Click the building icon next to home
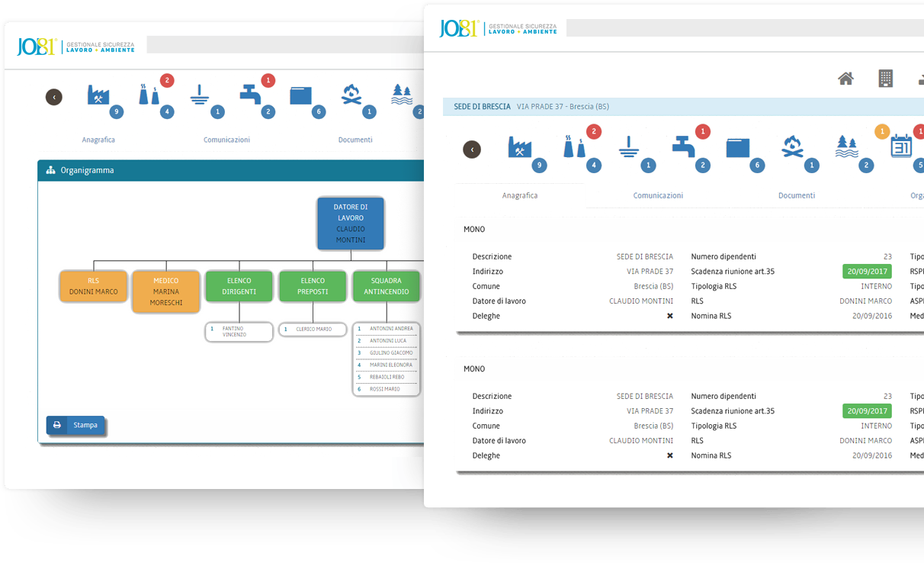The width and height of the screenshot is (924, 563). click(x=884, y=78)
